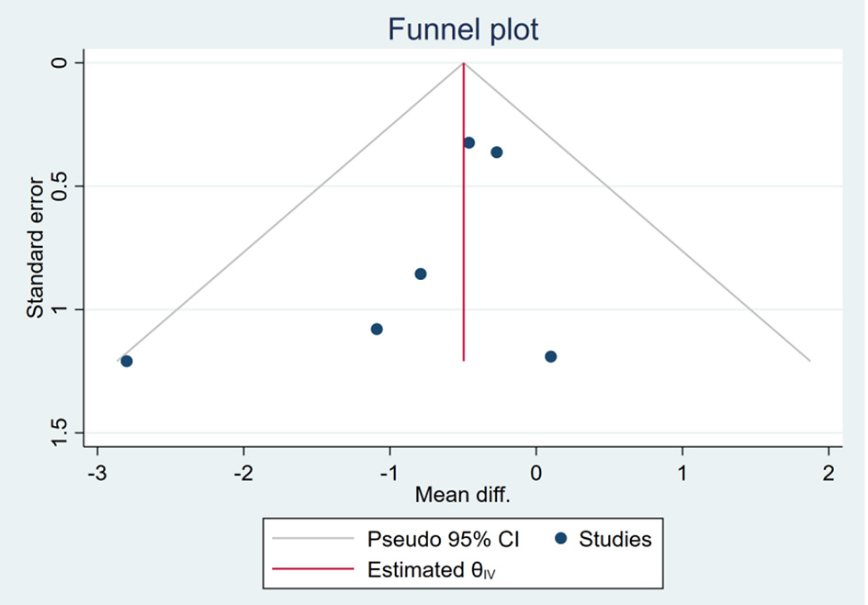868x605 pixels.
Task: Click the study point farthest left on the plot
Action: (127, 361)
